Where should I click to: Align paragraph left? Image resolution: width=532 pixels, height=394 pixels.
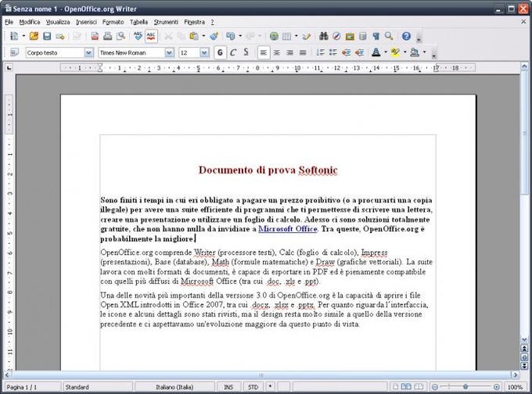[264, 52]
